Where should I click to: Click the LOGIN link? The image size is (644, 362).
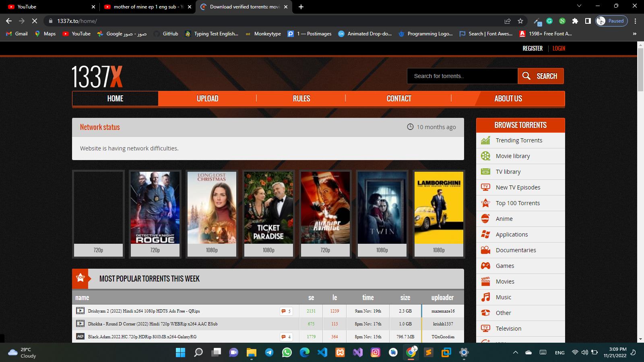(559, 48)
